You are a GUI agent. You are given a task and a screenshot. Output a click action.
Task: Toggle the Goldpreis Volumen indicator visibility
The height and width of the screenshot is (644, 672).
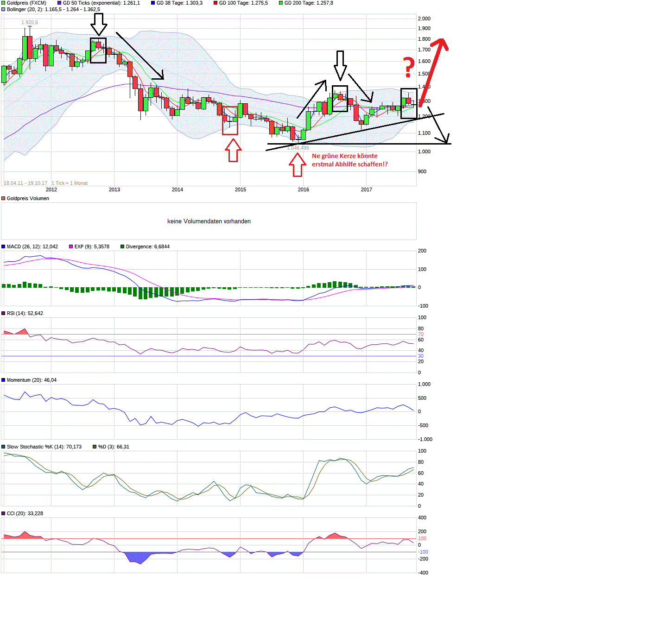[3, 198]
